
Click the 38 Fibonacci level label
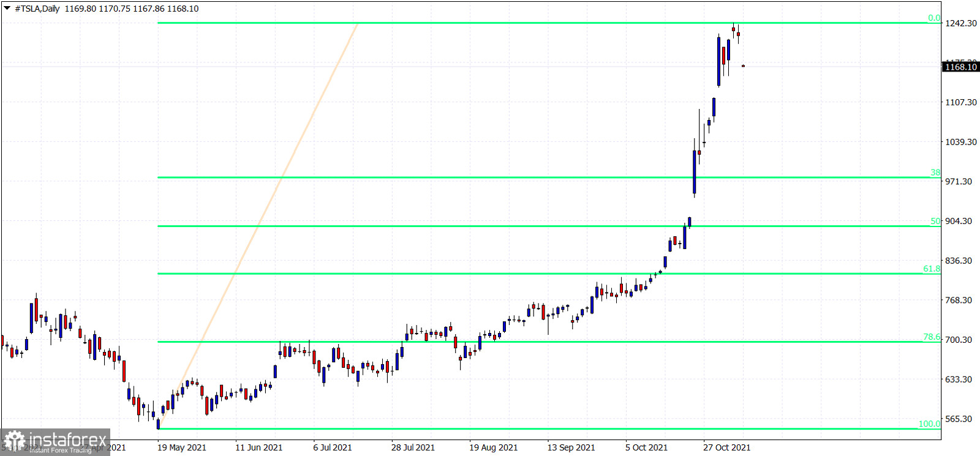(x=935, y=173)
